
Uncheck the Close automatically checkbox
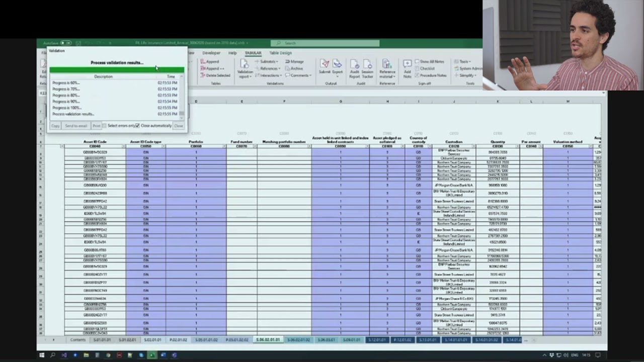point(137,126)
